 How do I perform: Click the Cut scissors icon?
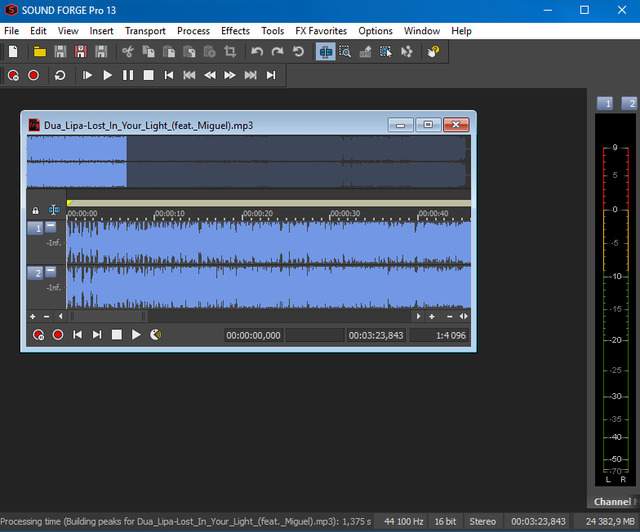(128, 51)
